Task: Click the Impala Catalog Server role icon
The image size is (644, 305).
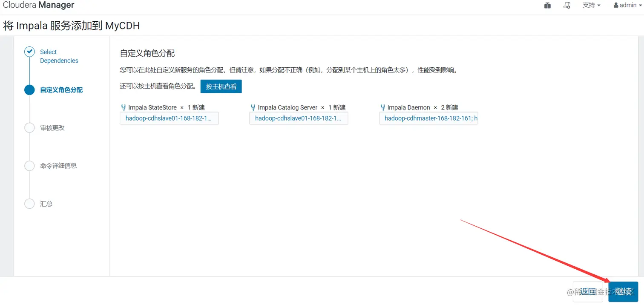Action: coord(253,108)
